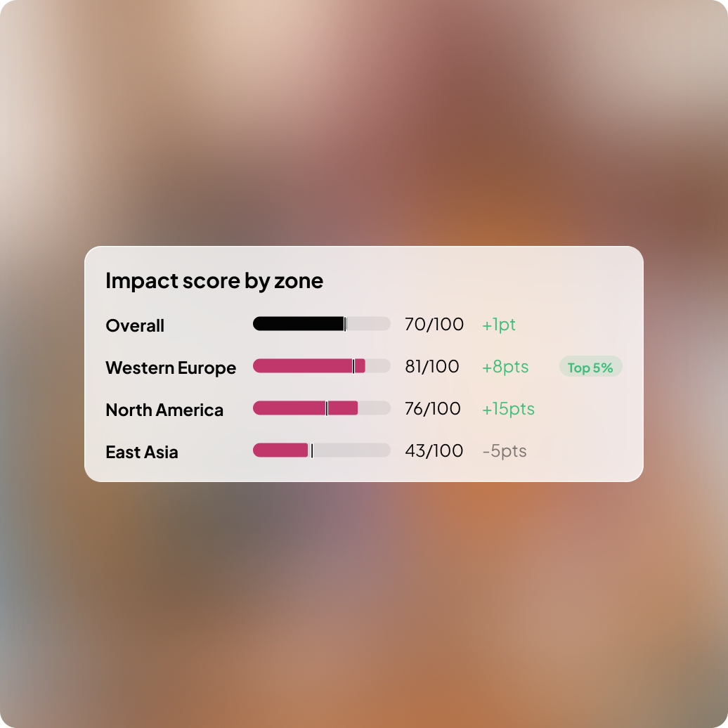Image resolution: width=728 pixels, height=728 pixels.
Task: Click the black marker on East Asia bar
Action: point(312,450)
